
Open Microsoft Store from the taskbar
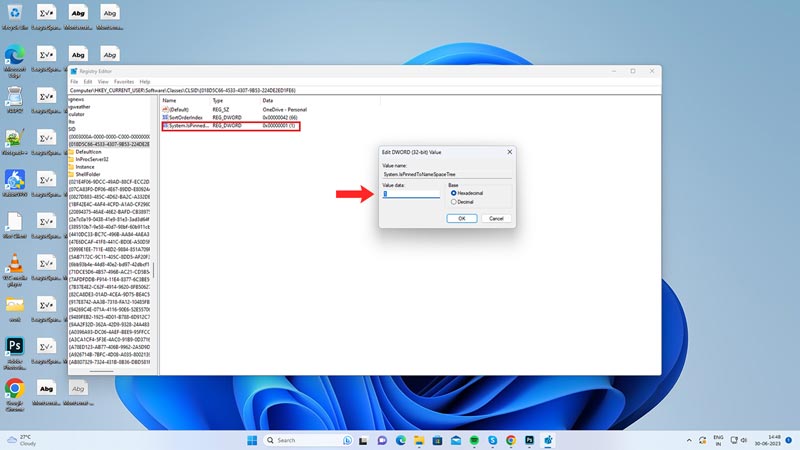[x=437, y=440]
